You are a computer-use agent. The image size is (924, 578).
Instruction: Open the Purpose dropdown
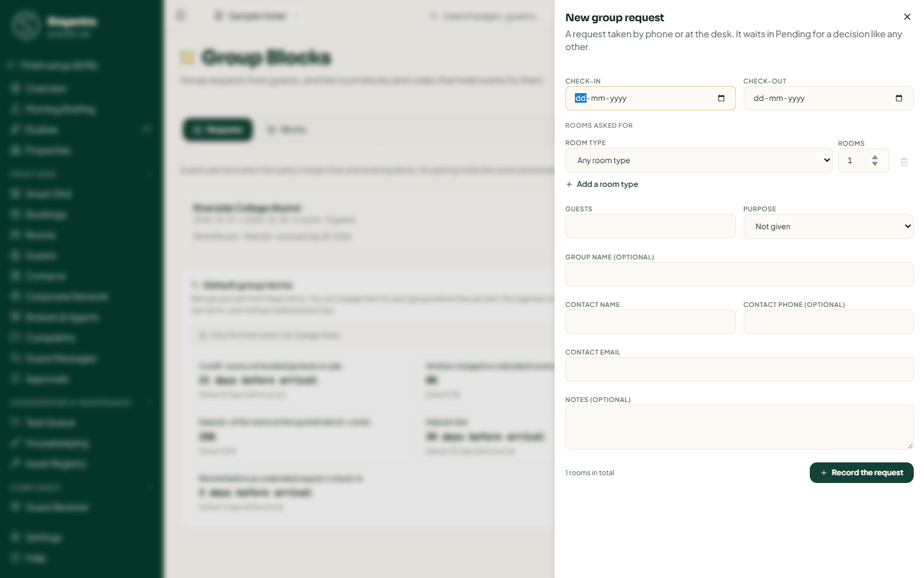tap(828, 227)
